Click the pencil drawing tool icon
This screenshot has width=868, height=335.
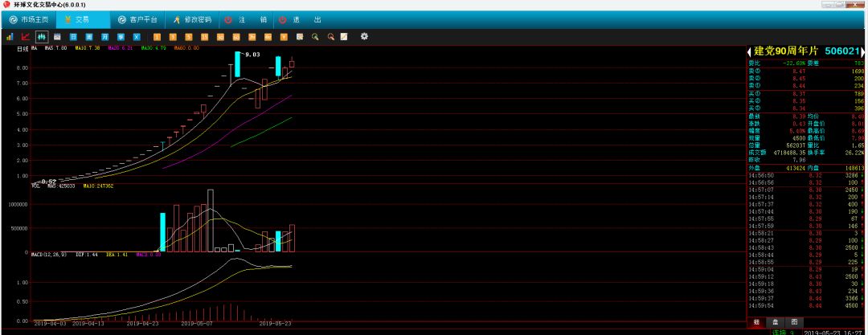(x=344, y=36)
